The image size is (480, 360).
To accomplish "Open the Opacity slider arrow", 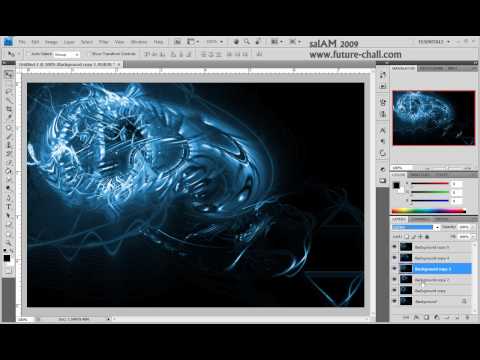I will pos(473,227).
